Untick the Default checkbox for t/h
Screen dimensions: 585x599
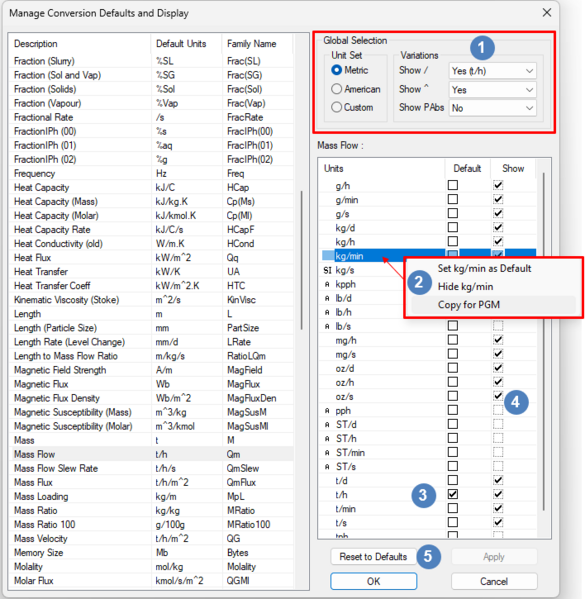tap(453, 494)
